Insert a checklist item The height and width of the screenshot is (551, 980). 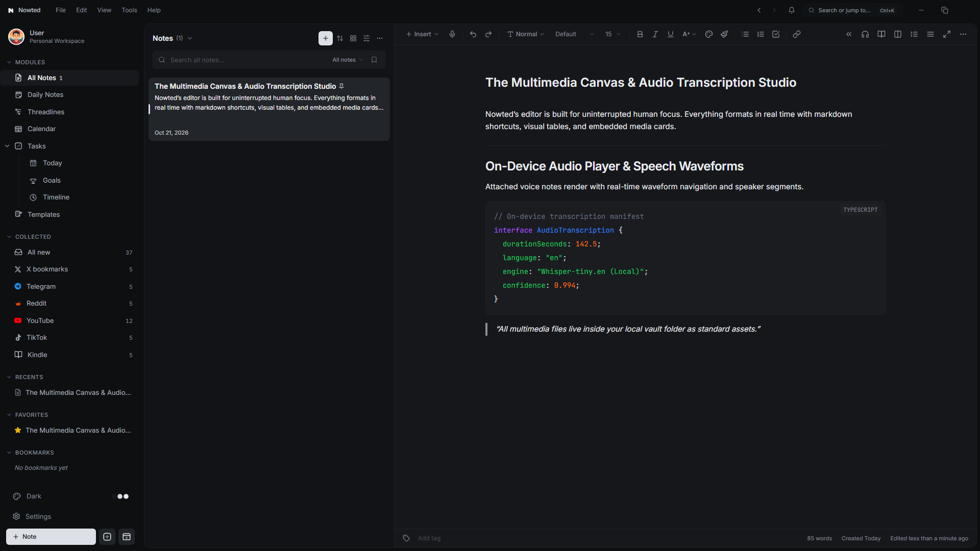(x=776, y=34)
